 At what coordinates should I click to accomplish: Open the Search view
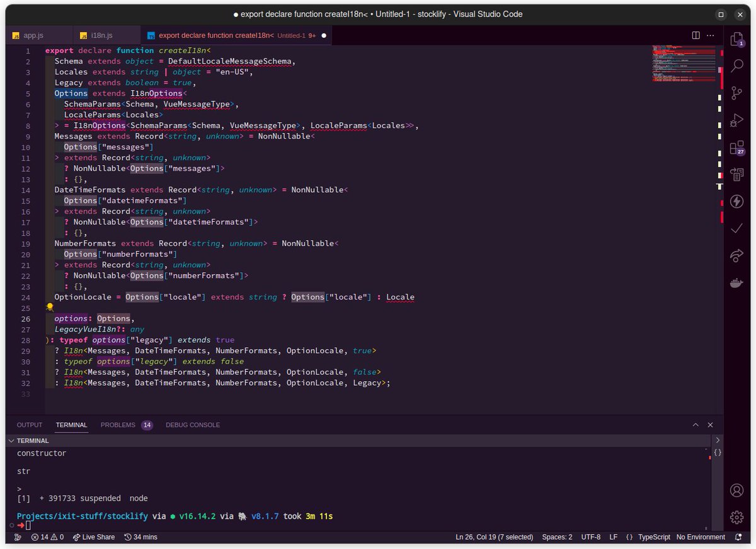point(737,66)
